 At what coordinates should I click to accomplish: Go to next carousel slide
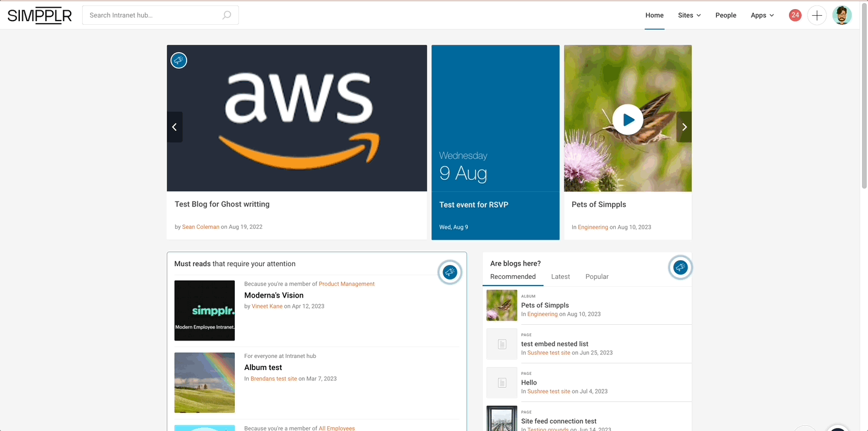click(x=684, y=127)
